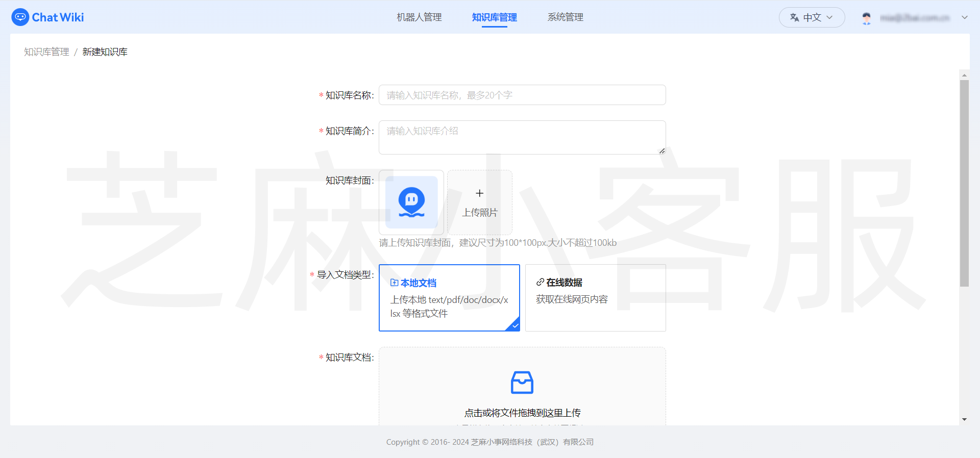
Task: Expand the user account menu chevron
Action: tap(964, 17)
